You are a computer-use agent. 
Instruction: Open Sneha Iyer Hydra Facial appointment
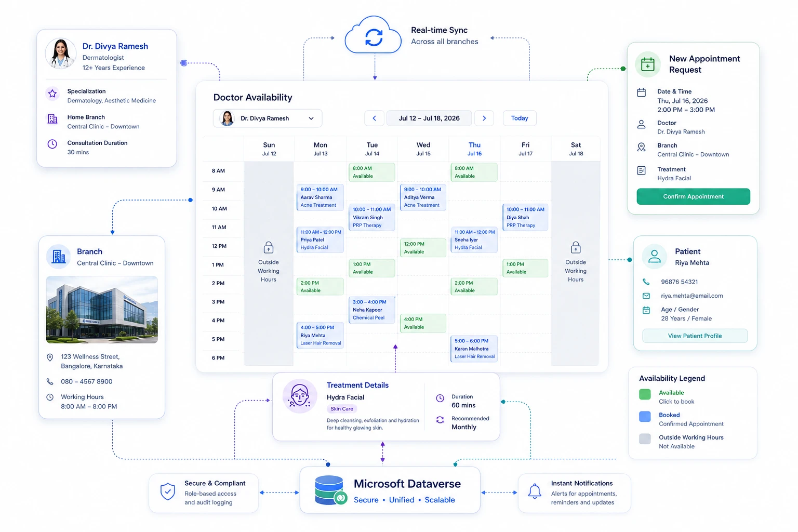point(474,240)
